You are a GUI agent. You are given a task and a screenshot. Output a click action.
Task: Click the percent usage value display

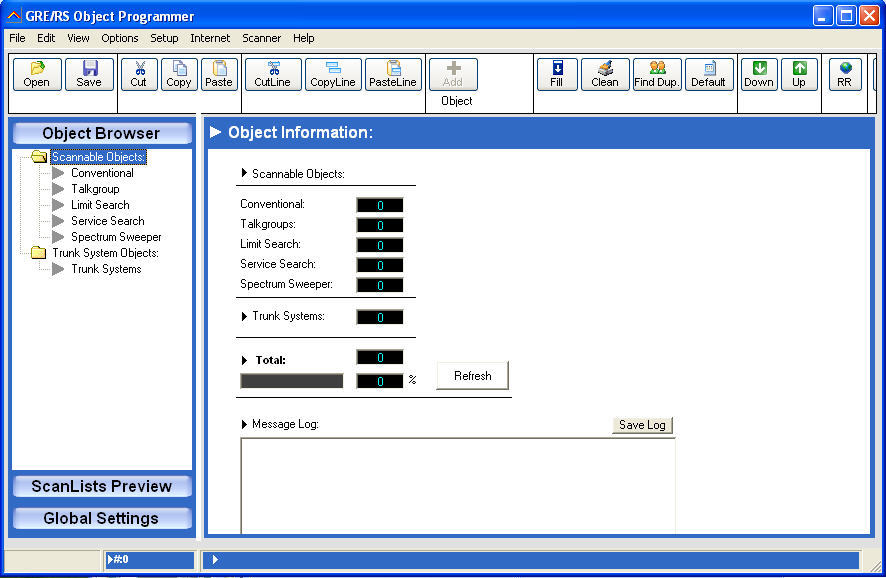click(x=380, y=381)
